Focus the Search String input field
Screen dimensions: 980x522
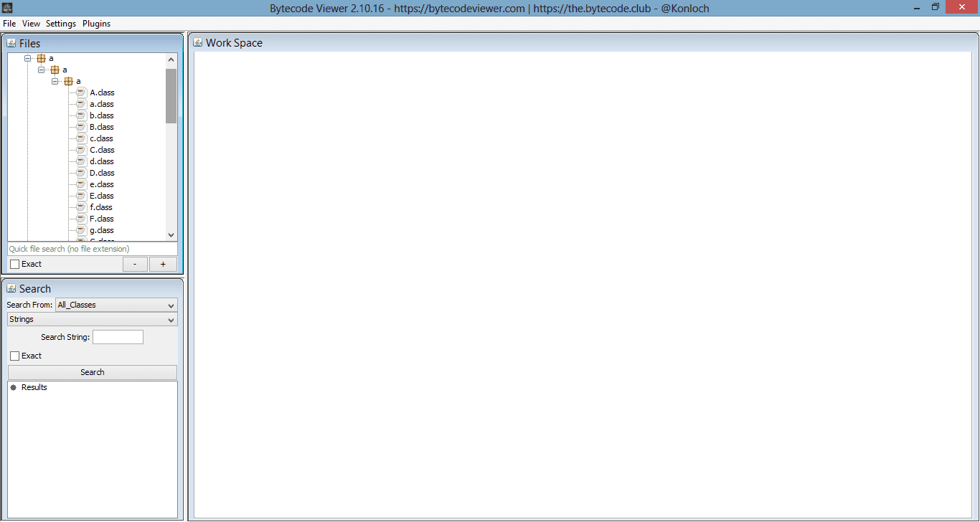(x=118, y=337)
